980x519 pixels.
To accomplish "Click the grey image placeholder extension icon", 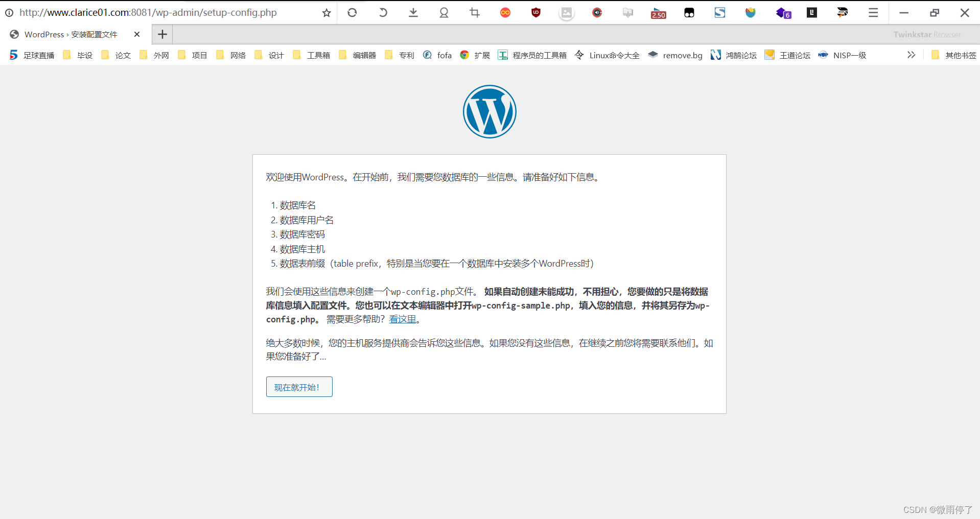I will click(x=567, y=13).
